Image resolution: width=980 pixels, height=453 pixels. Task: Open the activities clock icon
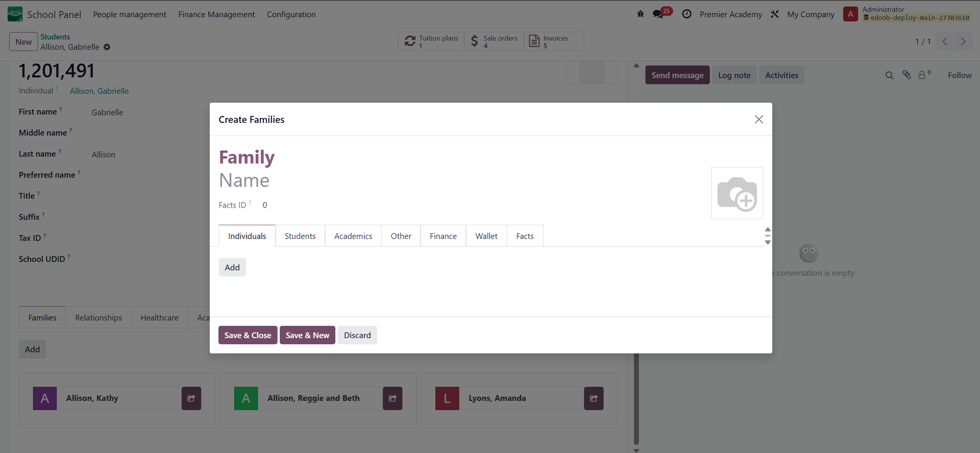coord(687,14)
